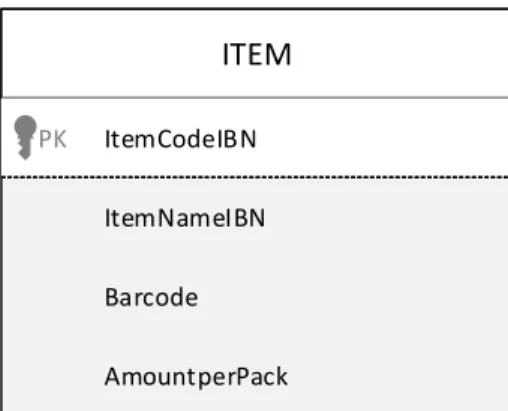Select the PK label beside the key
Screen dimensions: 508x411
[x=53, y=139]
